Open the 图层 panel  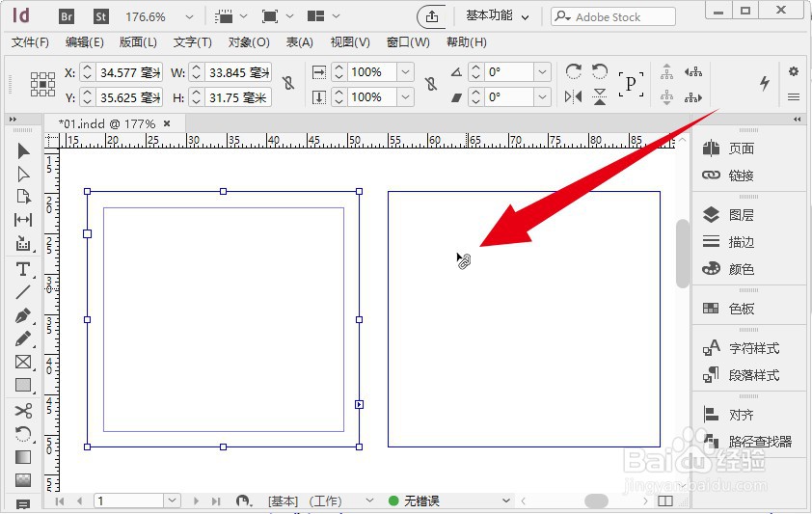point(741,215)
